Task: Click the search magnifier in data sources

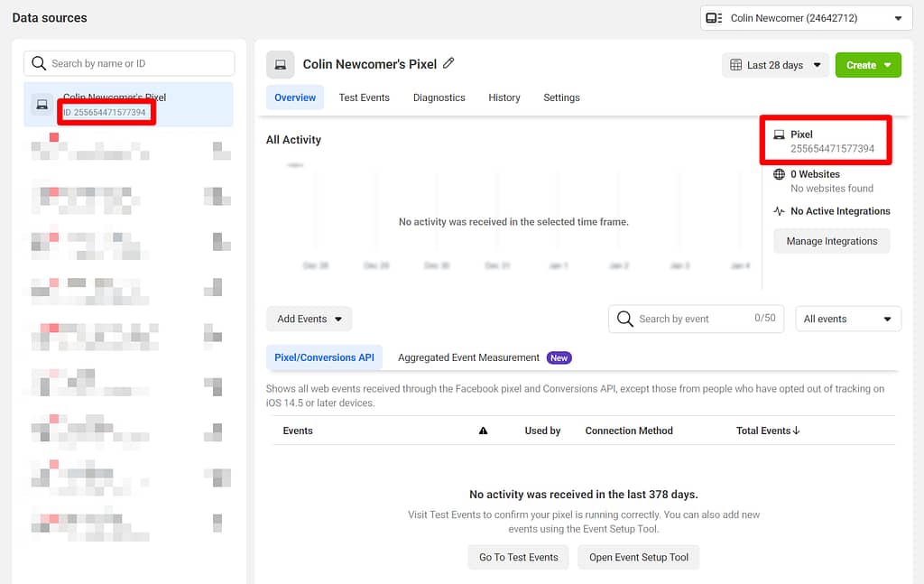Action: pyautogui.click(x=39, y=63)
